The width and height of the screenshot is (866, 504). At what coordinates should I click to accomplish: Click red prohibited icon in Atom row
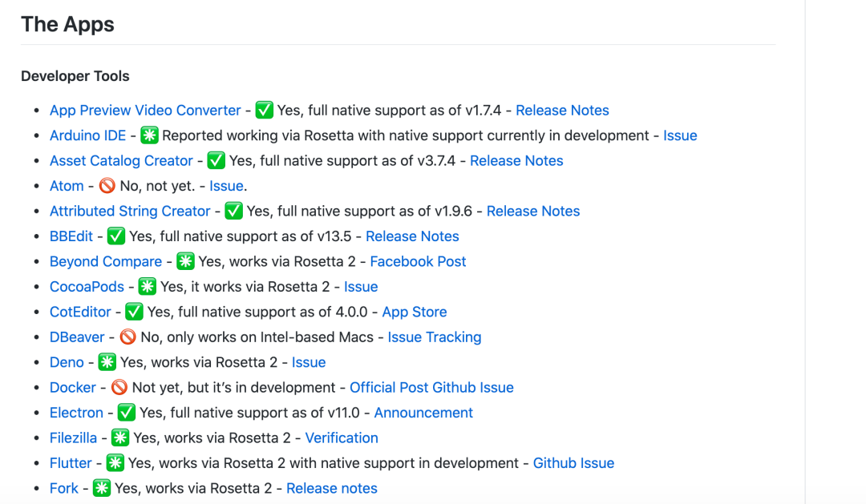coord(107,185)
